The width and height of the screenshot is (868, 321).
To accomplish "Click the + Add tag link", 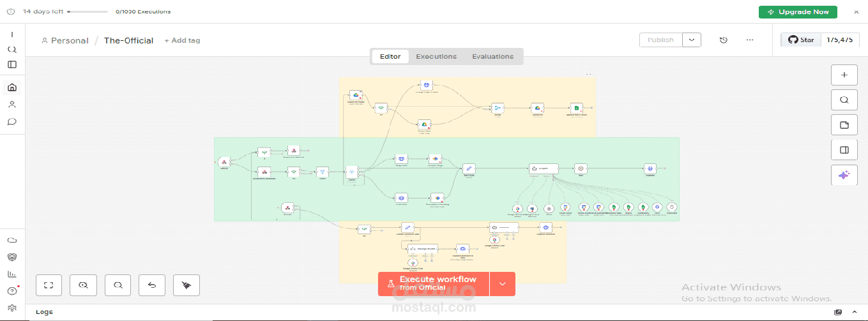I will click(182, 40).
